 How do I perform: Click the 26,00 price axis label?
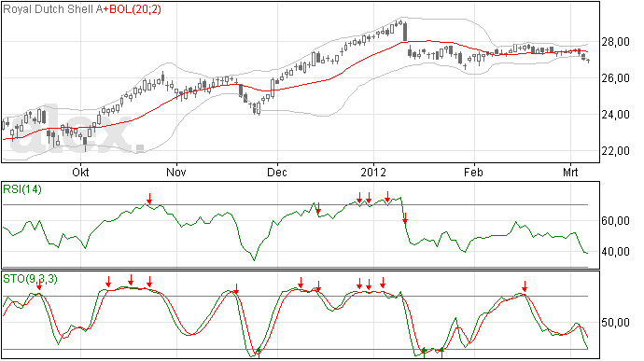[615, 78]
